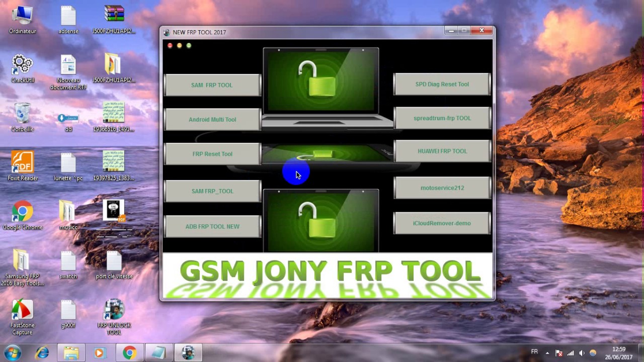Viewport: 644px width, 362px height.
Task: Close the NEW FRP TOOL 2017 window
Action: tap(481, 31)
